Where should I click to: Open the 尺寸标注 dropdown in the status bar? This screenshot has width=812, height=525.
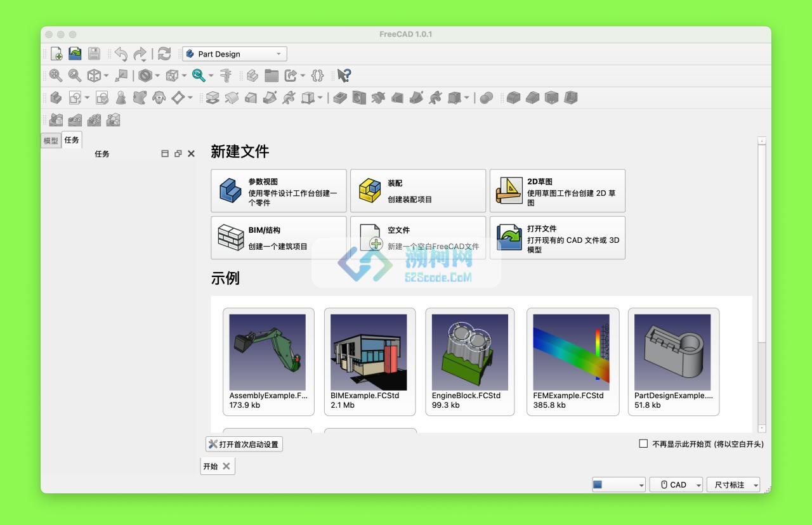[733, 484]
